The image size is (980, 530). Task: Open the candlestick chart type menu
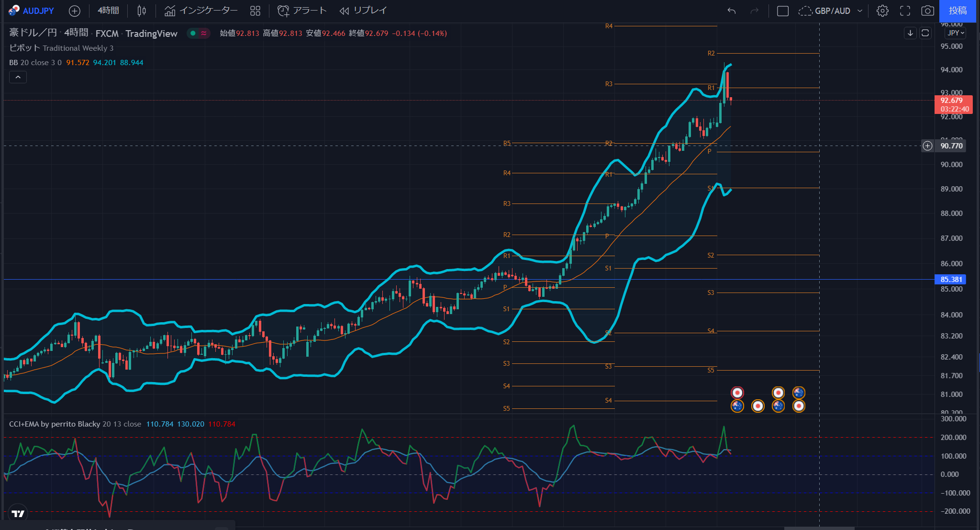(142, 11)
